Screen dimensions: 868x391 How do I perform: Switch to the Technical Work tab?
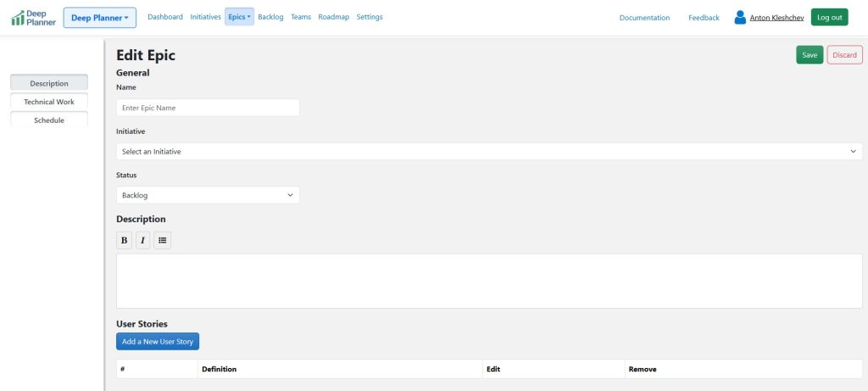click(49, 102)
